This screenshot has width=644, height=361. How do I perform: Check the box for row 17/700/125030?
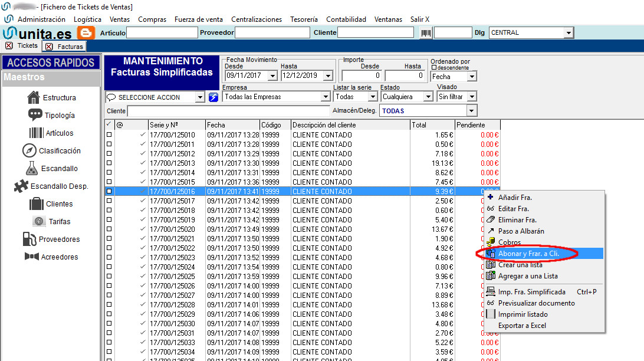point(109,324)
